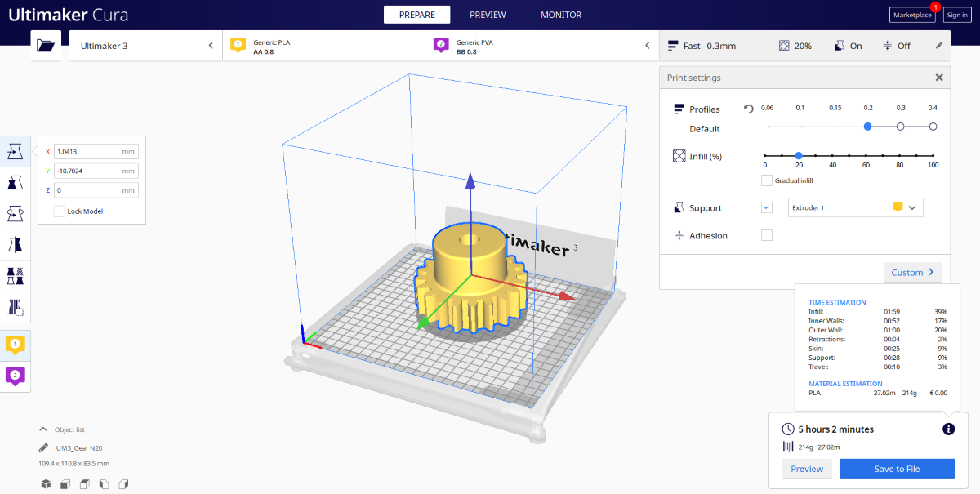Click the Preview button

(807, 469)
